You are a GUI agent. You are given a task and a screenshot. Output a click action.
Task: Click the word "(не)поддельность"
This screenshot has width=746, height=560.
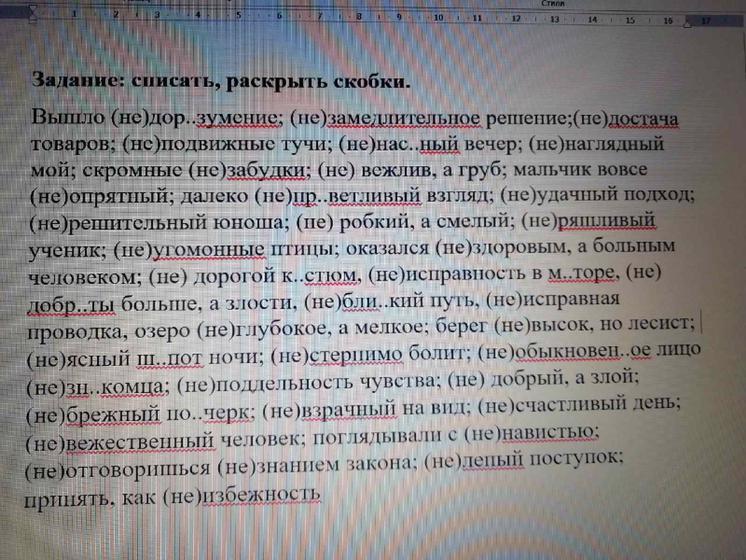[x=265, y=383]
